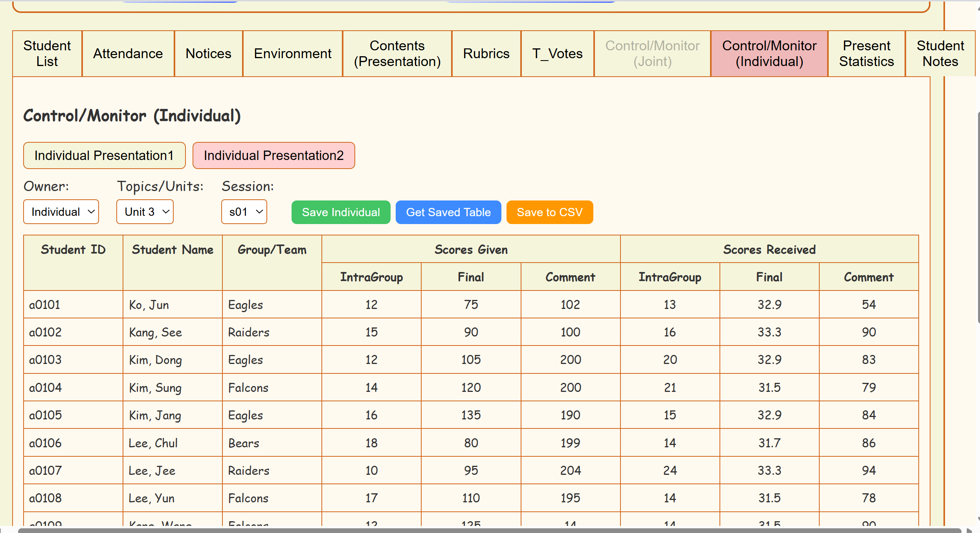Select Individual Presentation1 button
This screenshot has height=533, width=980.
(104, 156)
